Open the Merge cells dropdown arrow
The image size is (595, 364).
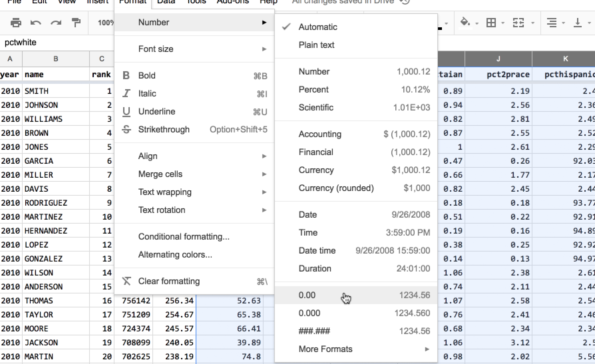pyautogui.click(x=533, y=23)
